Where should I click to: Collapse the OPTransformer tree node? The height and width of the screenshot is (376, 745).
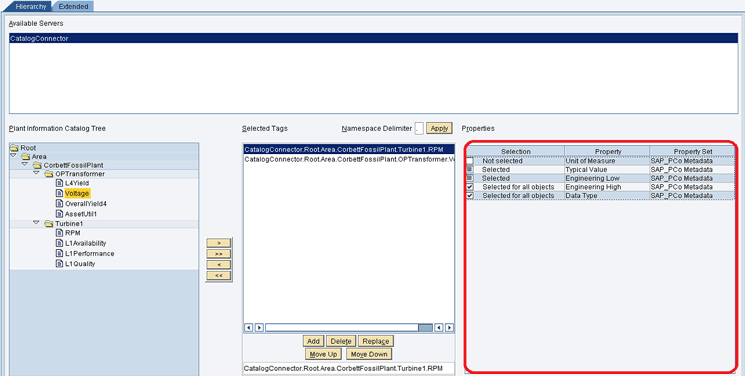pyautogui.click(x=36, y=174)
